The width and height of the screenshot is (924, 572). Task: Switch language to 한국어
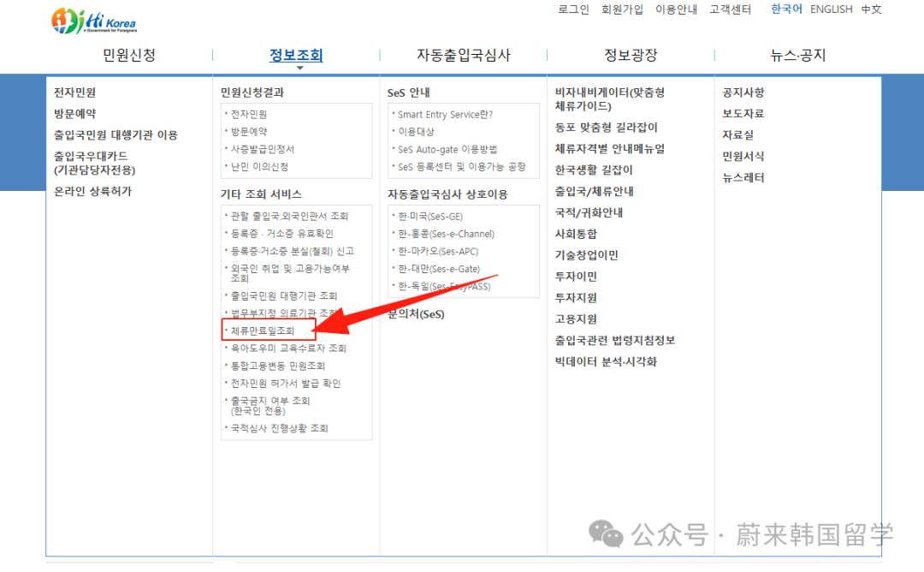pos(787,9)
